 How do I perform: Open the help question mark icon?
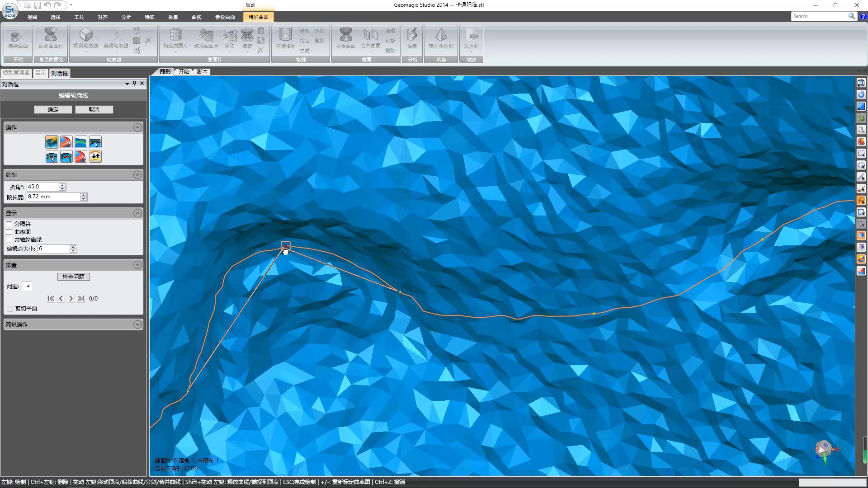(863, 16)
